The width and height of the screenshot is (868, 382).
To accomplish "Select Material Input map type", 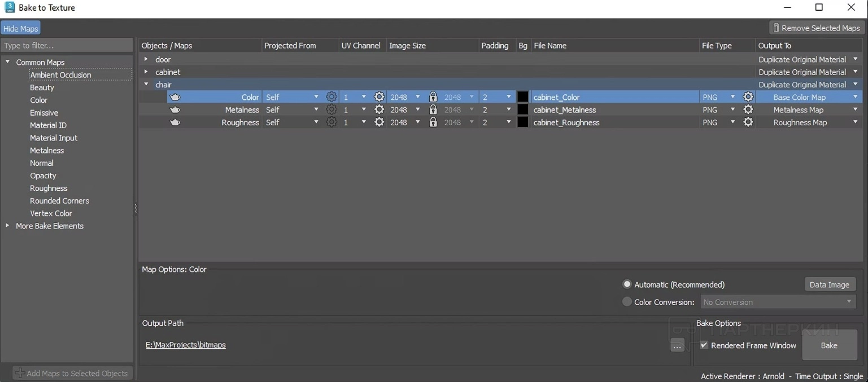I will coord(54,138).
